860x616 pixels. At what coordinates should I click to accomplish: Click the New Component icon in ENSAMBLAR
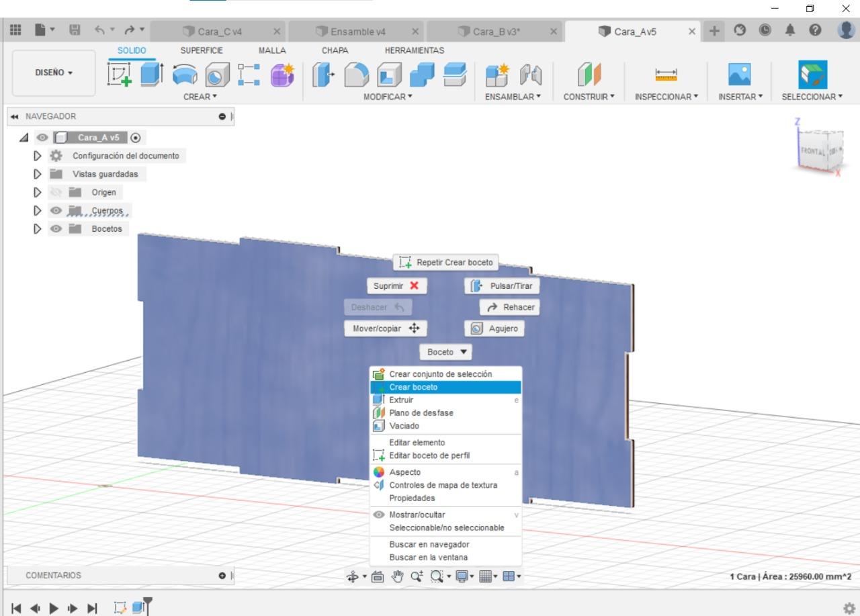[x=497, y=75]
